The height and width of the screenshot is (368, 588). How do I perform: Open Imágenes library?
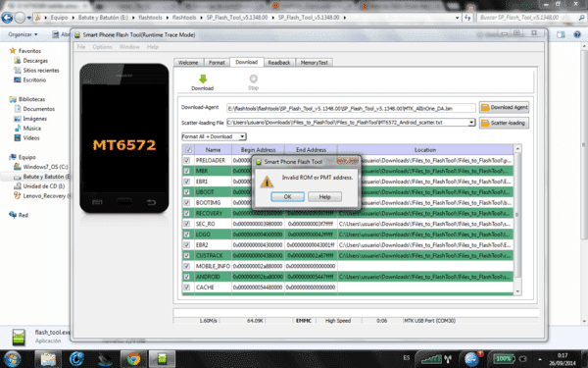35,119
